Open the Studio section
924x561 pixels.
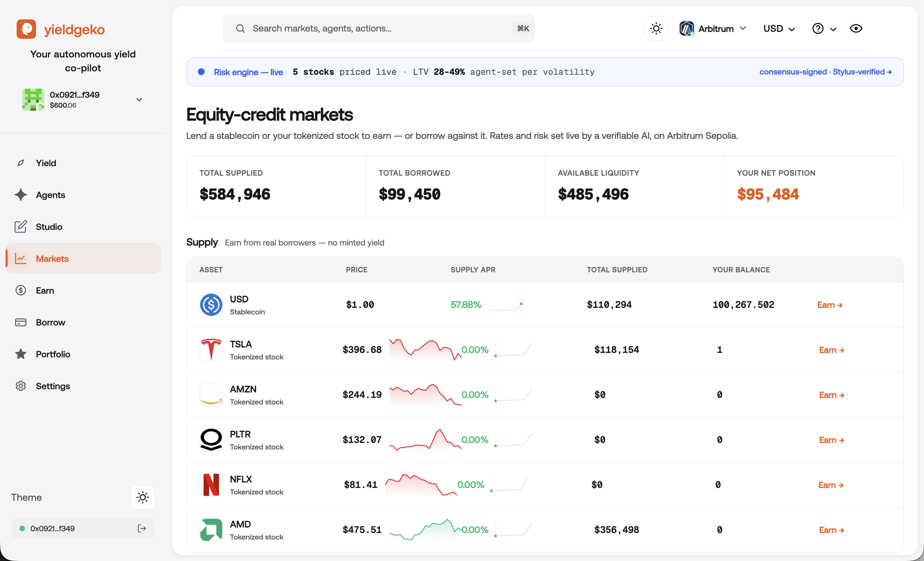[x=83, y=226]
